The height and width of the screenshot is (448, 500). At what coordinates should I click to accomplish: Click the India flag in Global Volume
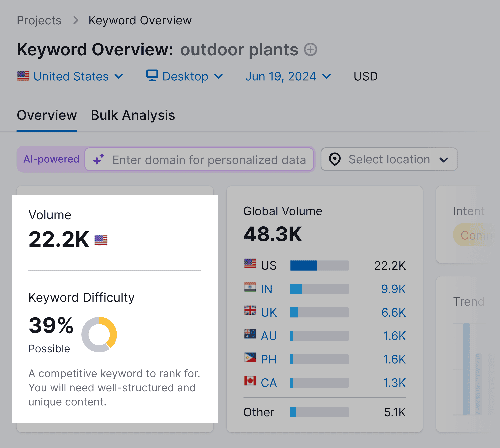250,287
